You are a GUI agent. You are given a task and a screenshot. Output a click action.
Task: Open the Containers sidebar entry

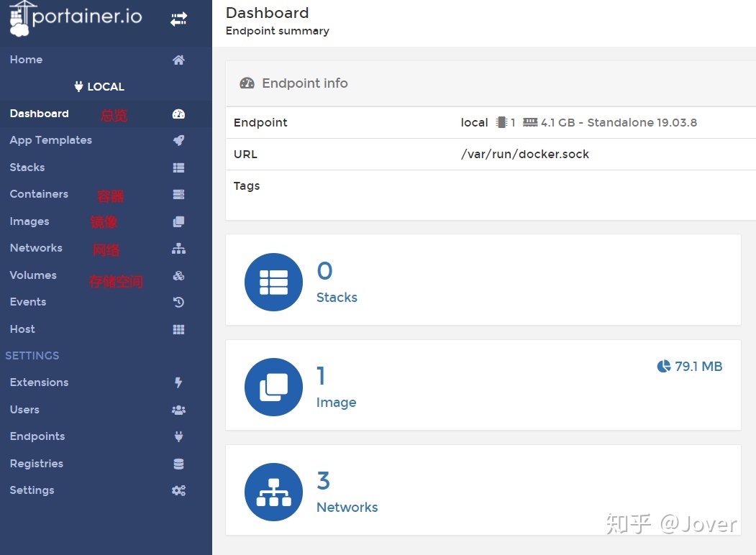(106, 195)
